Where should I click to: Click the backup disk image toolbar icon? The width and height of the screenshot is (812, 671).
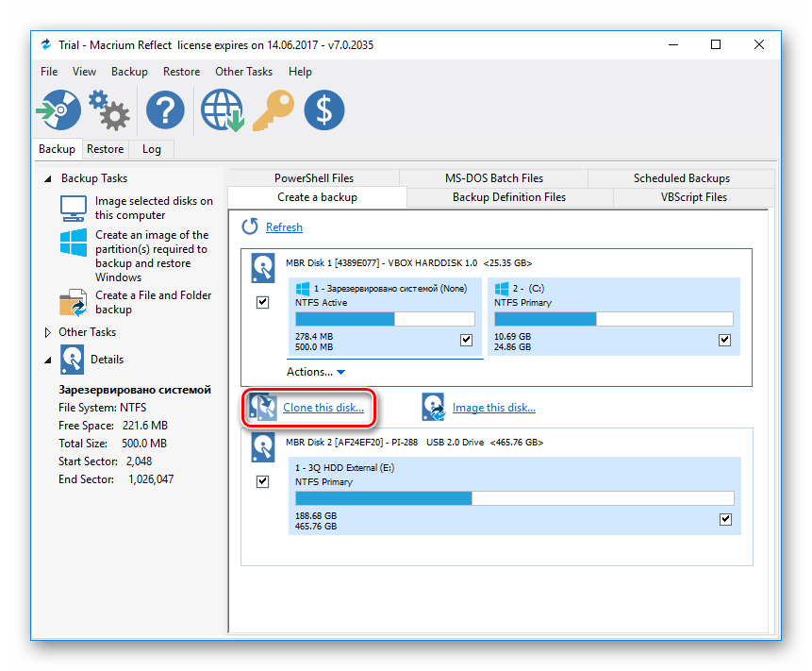pos(59,110)
